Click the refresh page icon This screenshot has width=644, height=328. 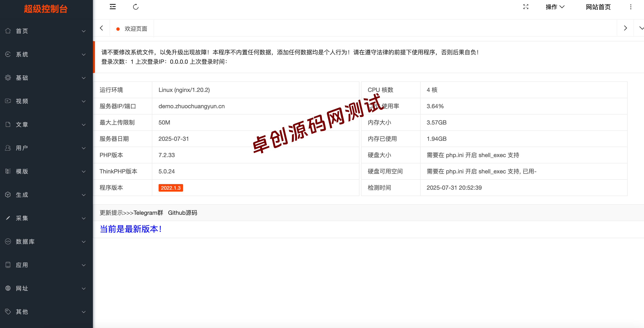tap(136, 7)
